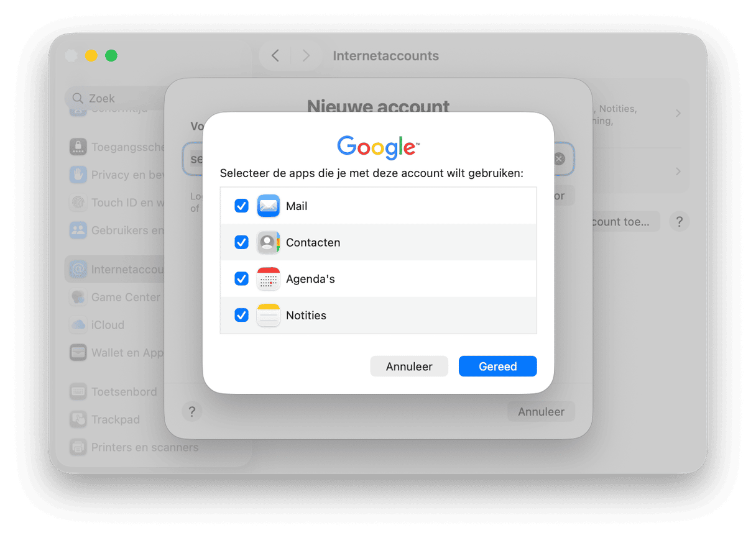Select the Internetaccounts @ sidebar icon
This screenshot has height=538, width=756.
click(x=78, y=270)
